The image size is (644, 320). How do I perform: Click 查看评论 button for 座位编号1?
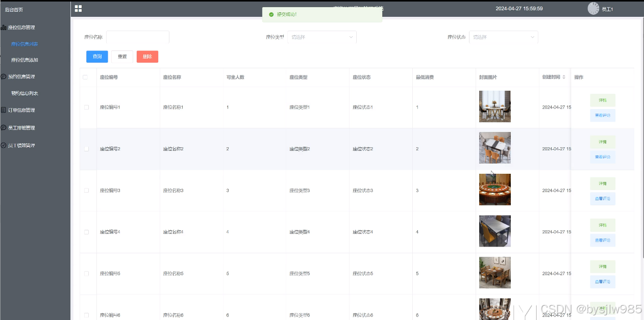tap(603, 116)
